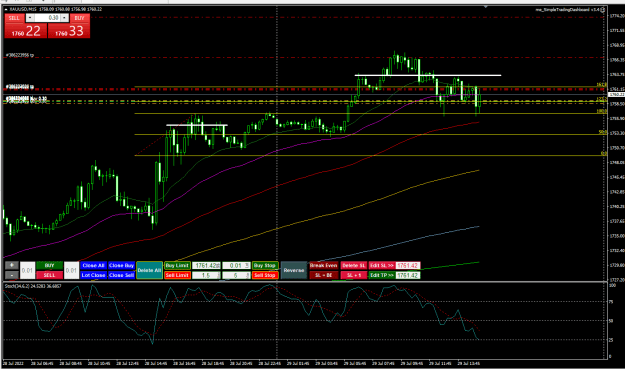Viewport: 625px width, 369px height.
Task: Click the dashboard plus lot button
Action: pos(12,265)
